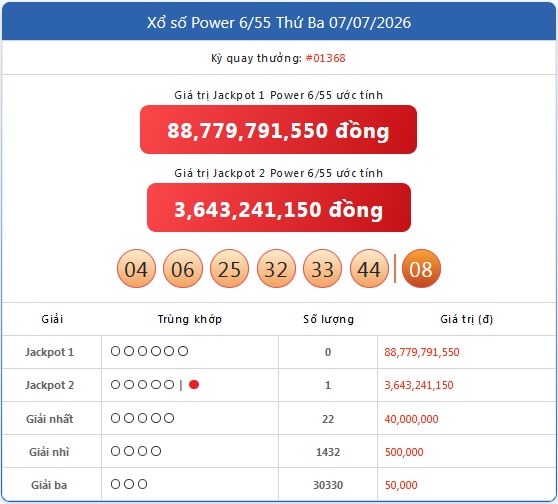This screenshot has height=504, width=558.
Task: Select the ball numbered 44
Action: coord(369,269)
